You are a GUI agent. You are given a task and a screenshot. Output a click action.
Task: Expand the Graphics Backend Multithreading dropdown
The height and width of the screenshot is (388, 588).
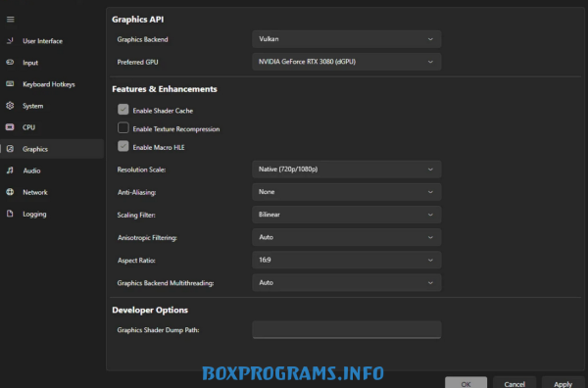pyautogui.click(x=347, y=282)
